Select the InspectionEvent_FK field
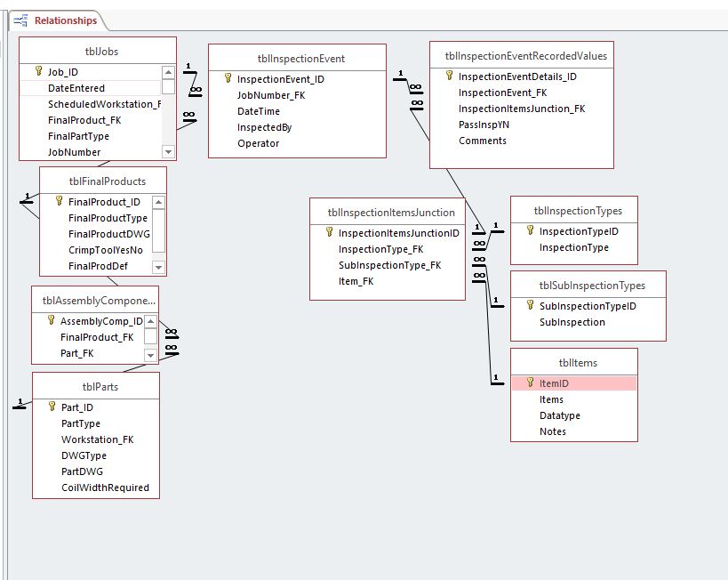The image size is (728, 580). coord(503,93)
